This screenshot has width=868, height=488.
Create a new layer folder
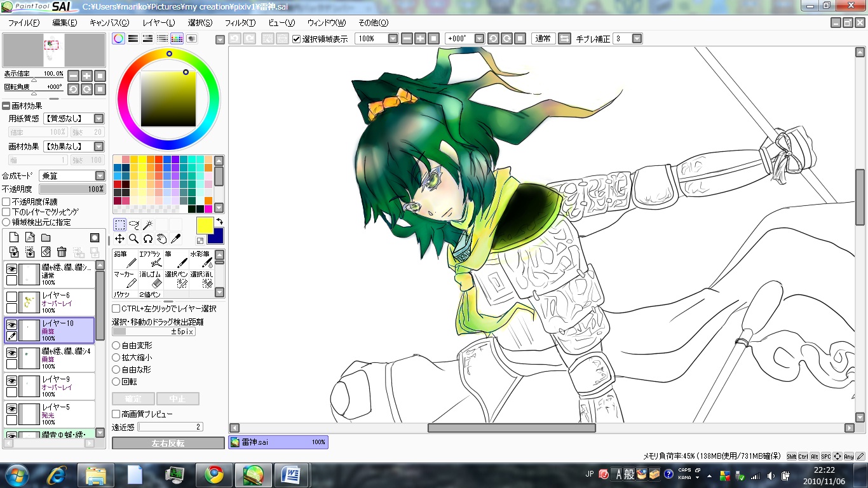point(46,238)
